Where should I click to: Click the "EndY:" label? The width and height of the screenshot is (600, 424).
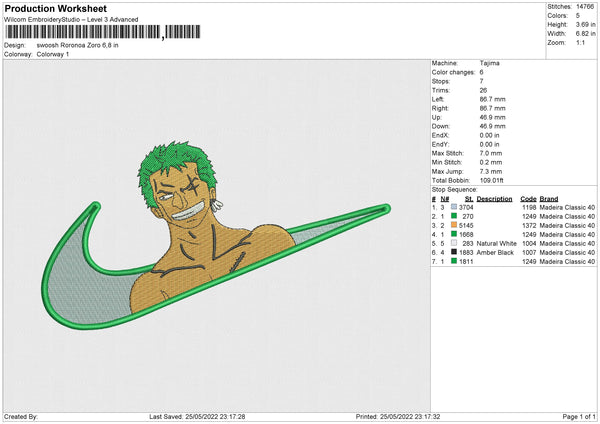pos(440,144)
